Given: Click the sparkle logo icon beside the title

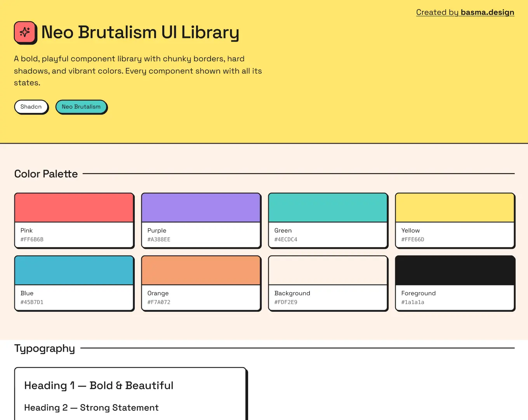Looking at the screenshot, I should click(25, 32).
